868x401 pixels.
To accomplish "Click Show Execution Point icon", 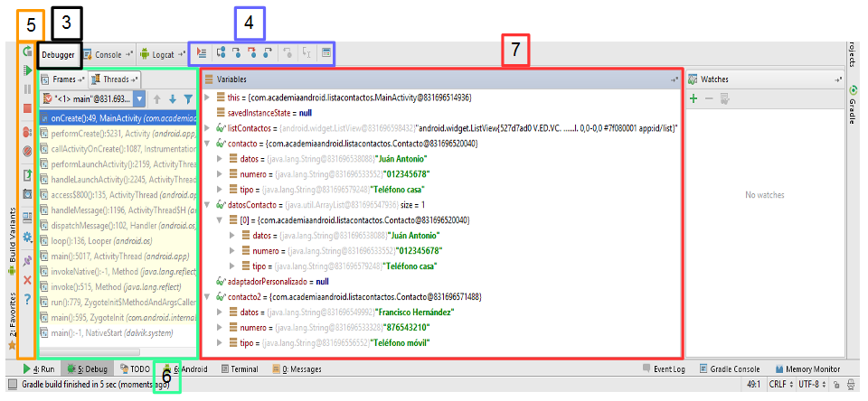I will click(202, 53).
